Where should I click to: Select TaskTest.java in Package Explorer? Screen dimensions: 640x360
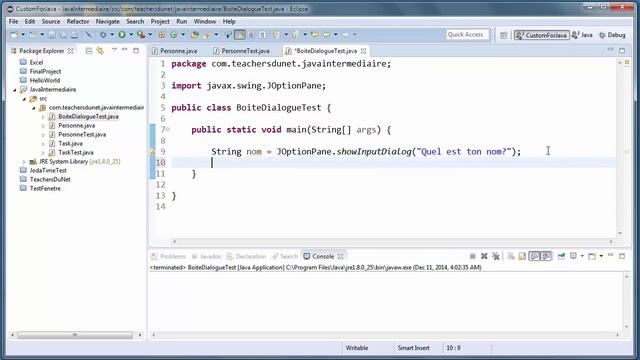[x=76, y=153]
